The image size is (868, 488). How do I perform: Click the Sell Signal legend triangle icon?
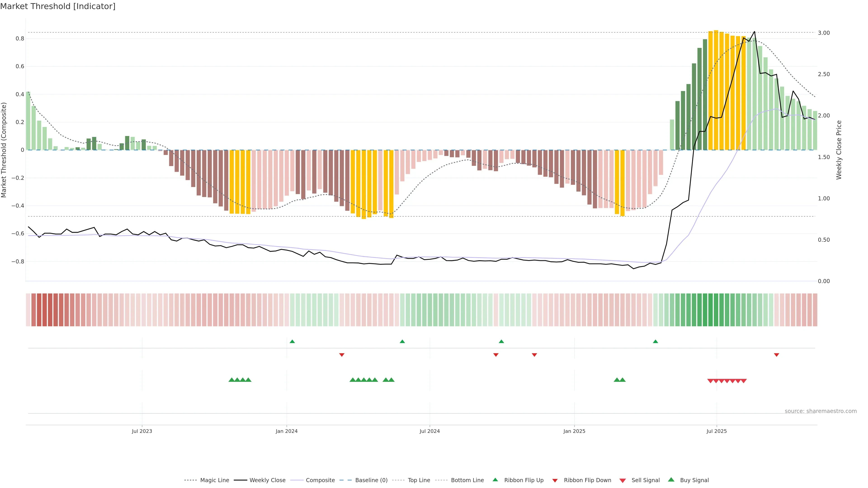point(623,480)
